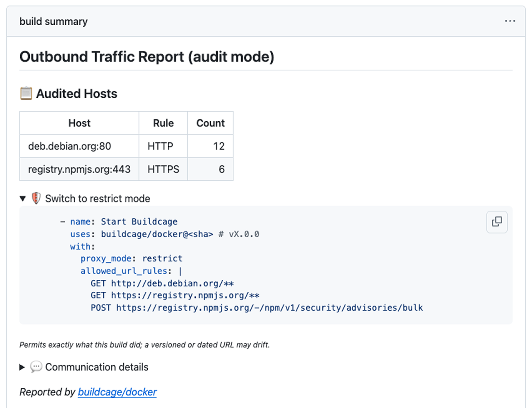Click the 'with:' code line
This screenshot has height=408, width=532.
point(82,246)
